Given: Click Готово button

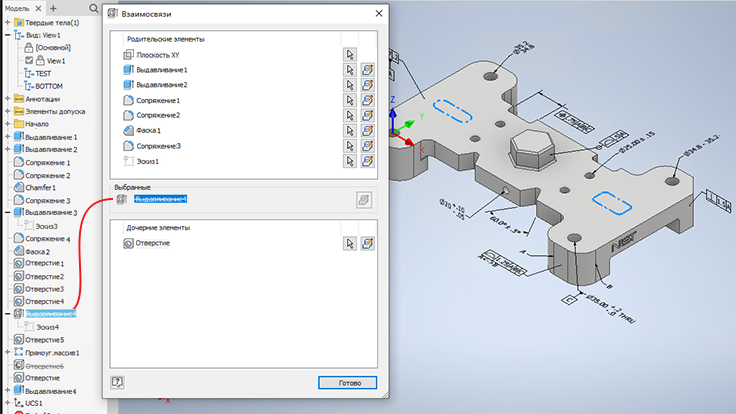Looking at the screenshot, I should pos(347,383).
